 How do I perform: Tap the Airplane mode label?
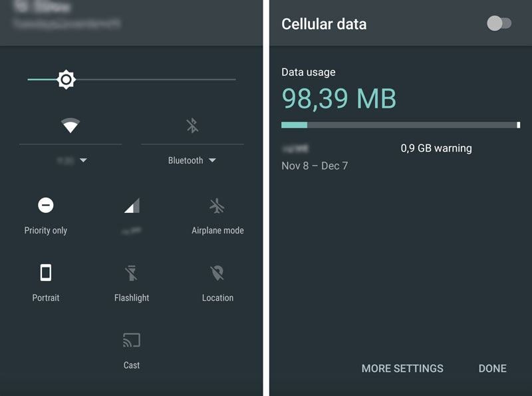[x=217, y=230]
